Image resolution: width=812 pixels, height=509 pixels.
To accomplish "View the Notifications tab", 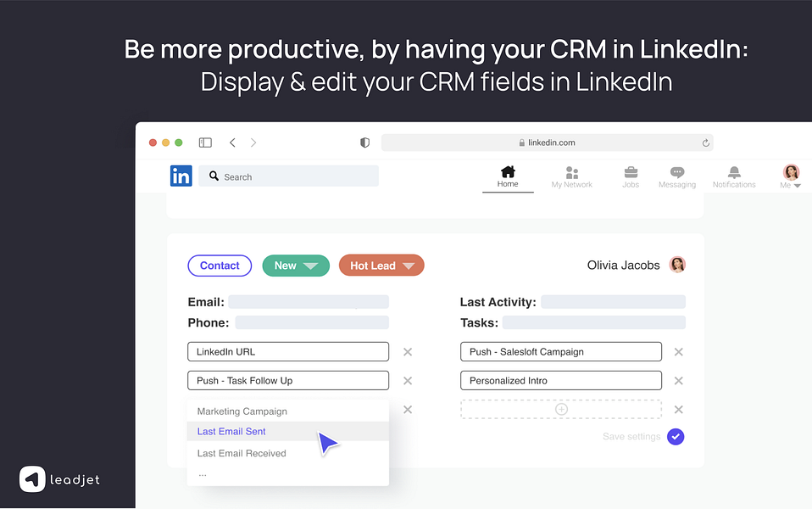I will [734, 177].
